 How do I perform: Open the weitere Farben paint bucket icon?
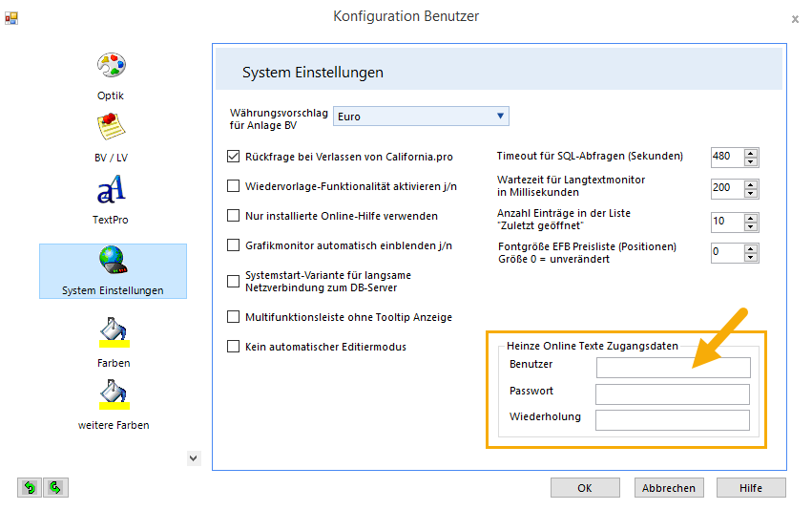tap(114, 394)
